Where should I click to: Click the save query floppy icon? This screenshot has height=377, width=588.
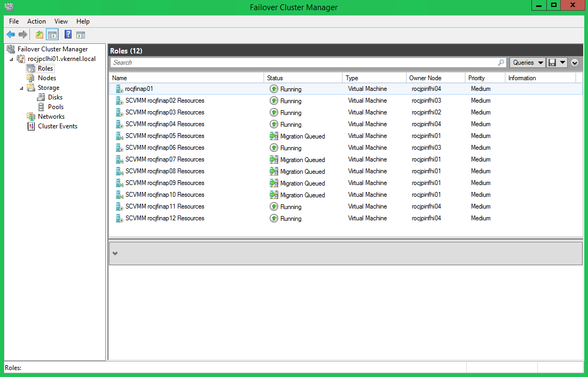[x=552, y=63]
